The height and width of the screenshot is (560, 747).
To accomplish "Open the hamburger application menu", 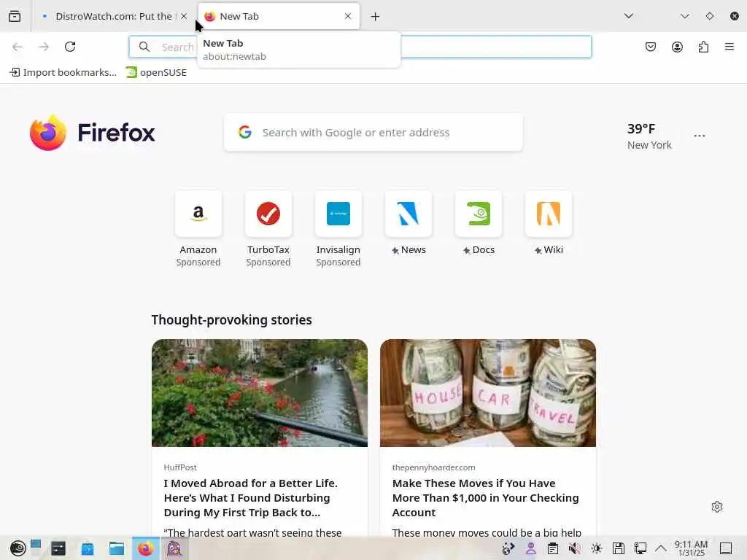I will (x=729, y=47).
